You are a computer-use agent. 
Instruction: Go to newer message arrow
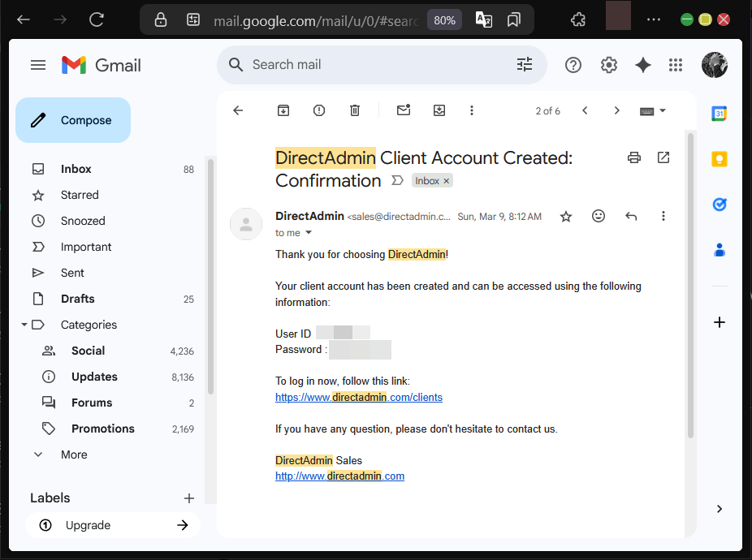click(x=585, y=110)
